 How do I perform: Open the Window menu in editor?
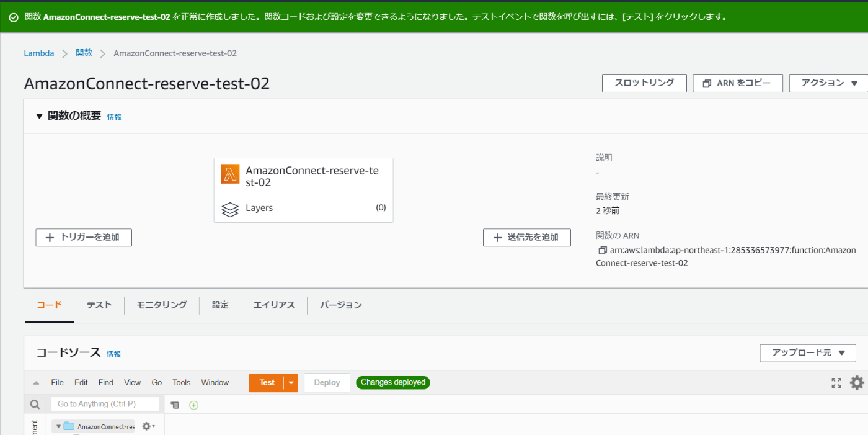(x=215, y=383)
